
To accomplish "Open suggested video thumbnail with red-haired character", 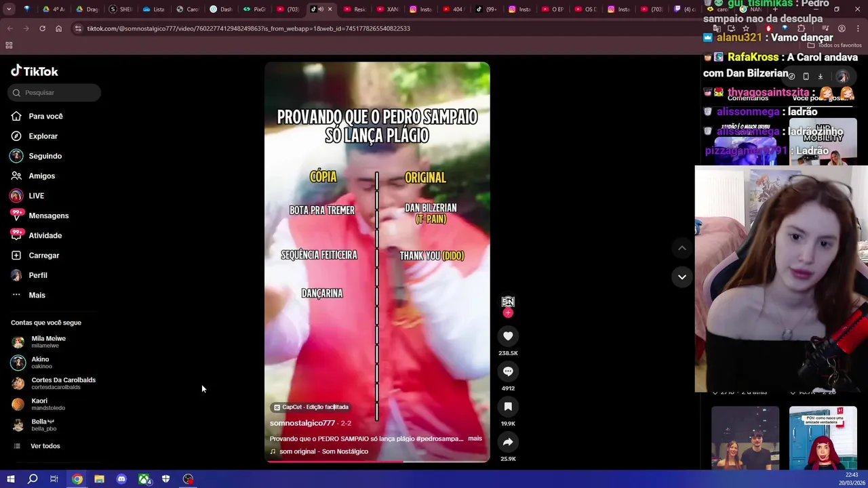I will click(823, 438).
